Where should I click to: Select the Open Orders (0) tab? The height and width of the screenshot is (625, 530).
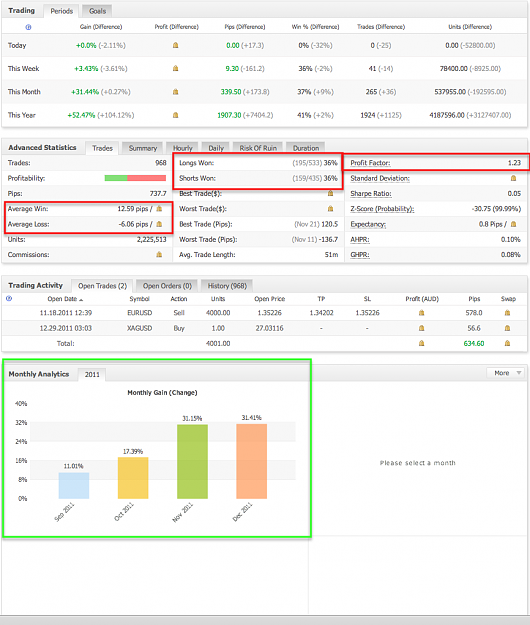(167, 286)
